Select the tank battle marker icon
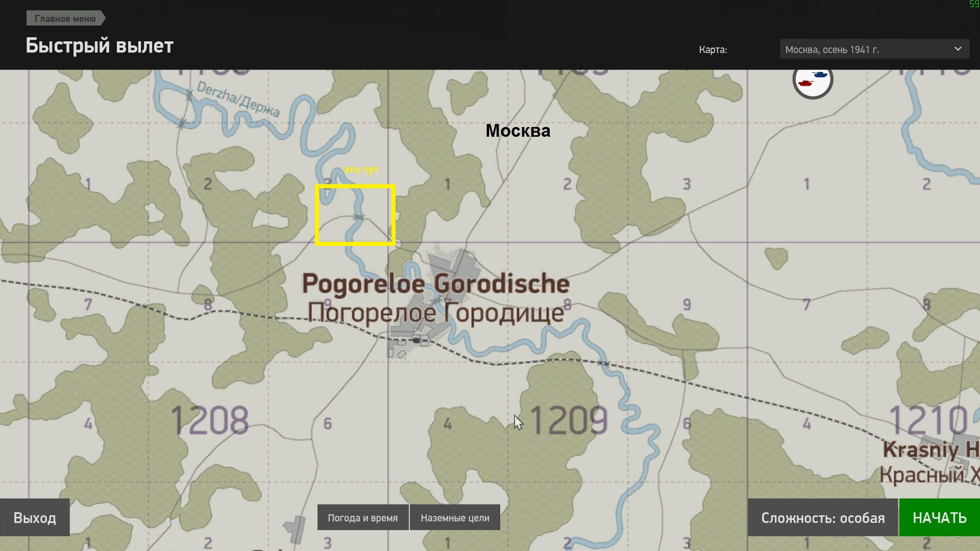This screenshot has height=551, width=980. coord(813,80)
